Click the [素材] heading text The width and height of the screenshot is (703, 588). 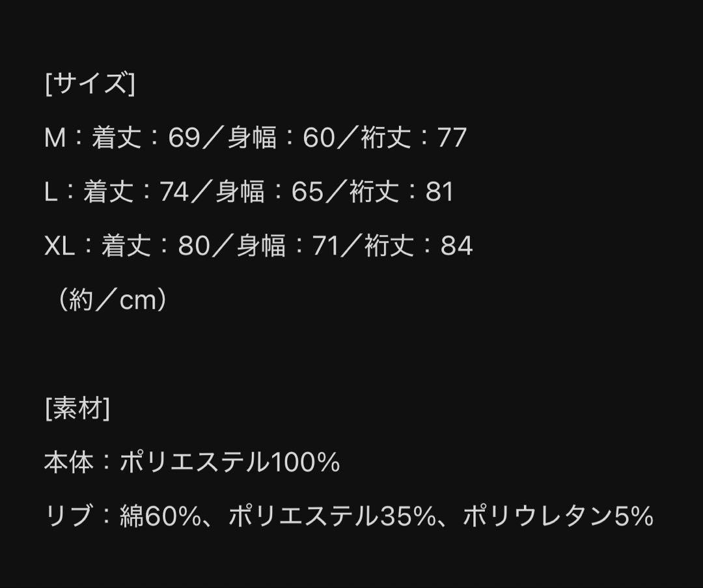[x=77, y=408]
